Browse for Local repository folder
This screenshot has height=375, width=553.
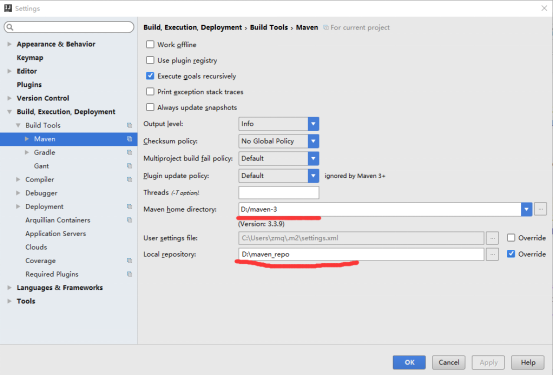pyautogui.click(x=492, y=254)
